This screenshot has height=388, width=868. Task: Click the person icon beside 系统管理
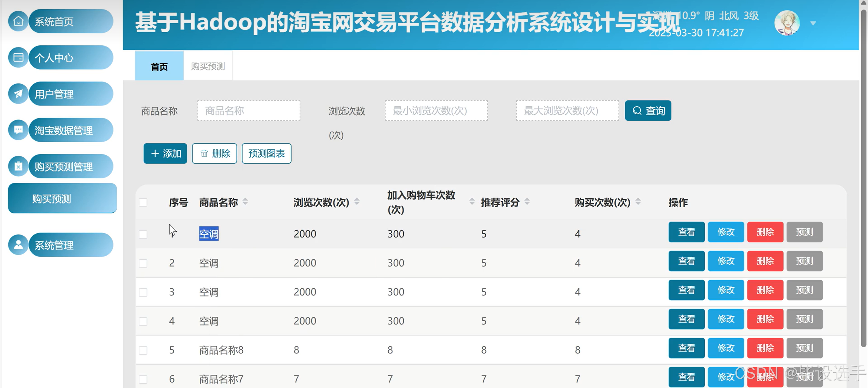(x=18, y=245)
